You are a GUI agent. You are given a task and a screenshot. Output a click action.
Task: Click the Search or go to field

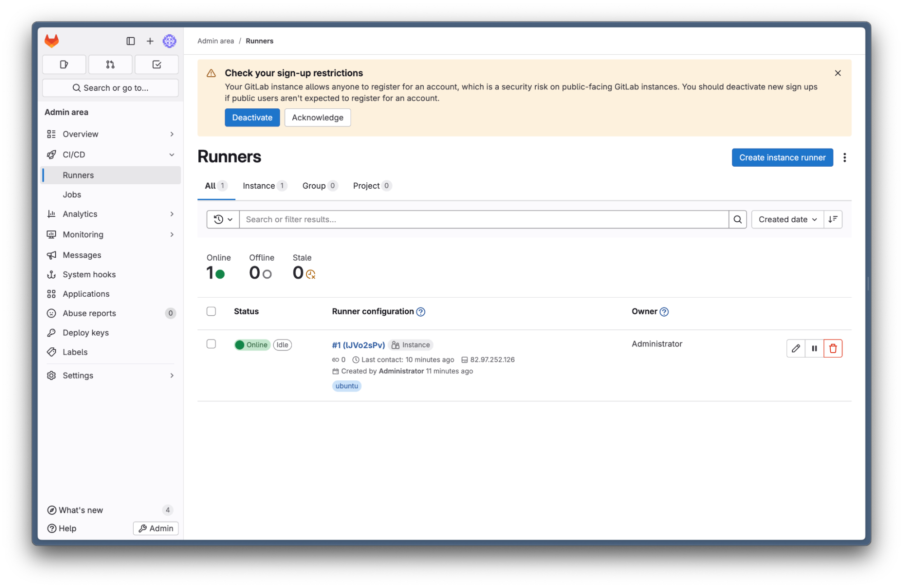coord(110,88)
